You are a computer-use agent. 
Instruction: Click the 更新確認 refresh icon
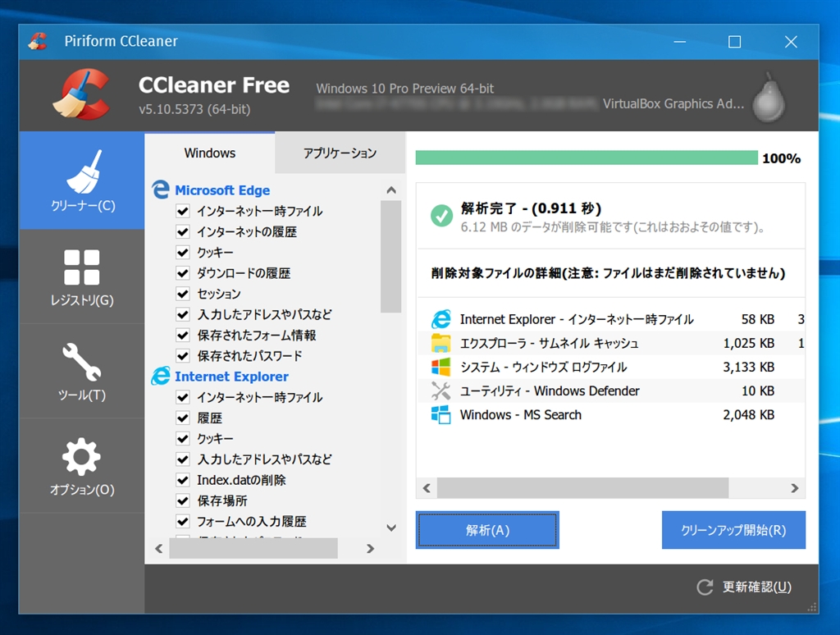[705, 587]
